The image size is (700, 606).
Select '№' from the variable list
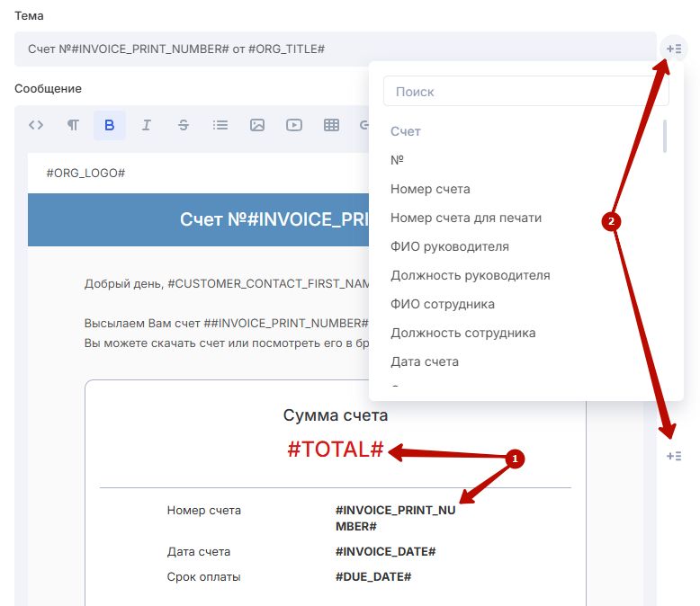(398, 160)
